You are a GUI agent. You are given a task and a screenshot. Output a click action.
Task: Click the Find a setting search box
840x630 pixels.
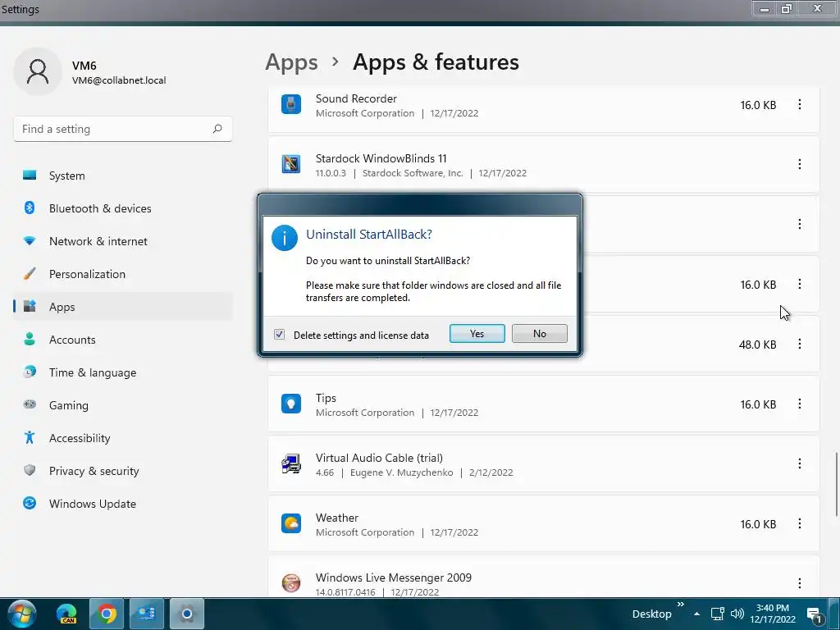[123, 129]
